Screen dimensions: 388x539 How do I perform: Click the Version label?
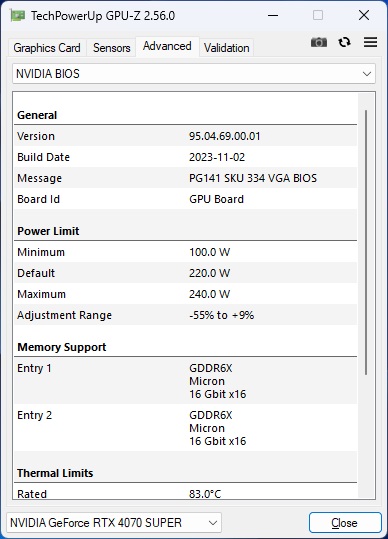click(36, 136)
